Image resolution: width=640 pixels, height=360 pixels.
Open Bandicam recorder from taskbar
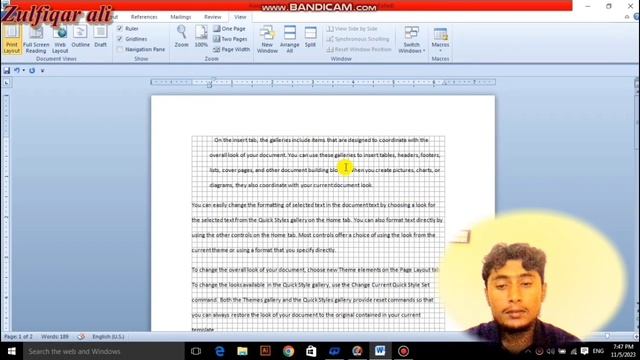[403, 351]
